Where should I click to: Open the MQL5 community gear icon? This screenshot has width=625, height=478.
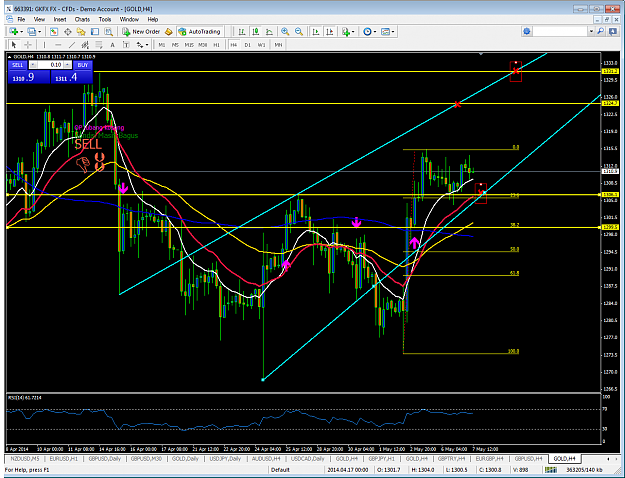click(x=527, y=31)
